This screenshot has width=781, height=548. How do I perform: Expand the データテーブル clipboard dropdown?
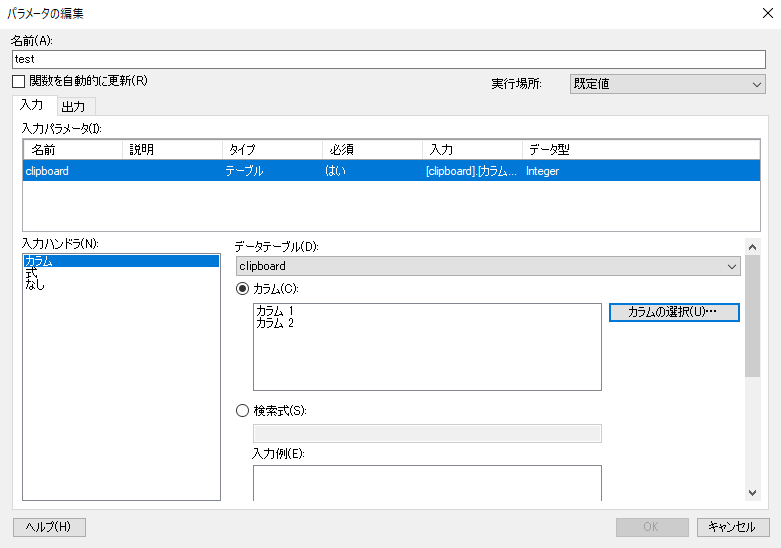pos(488,266)
